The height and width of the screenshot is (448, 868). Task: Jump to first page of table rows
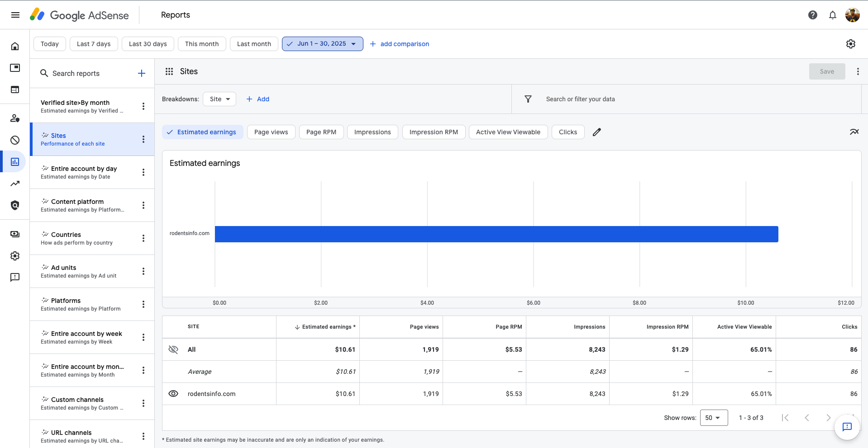(785, 418)
